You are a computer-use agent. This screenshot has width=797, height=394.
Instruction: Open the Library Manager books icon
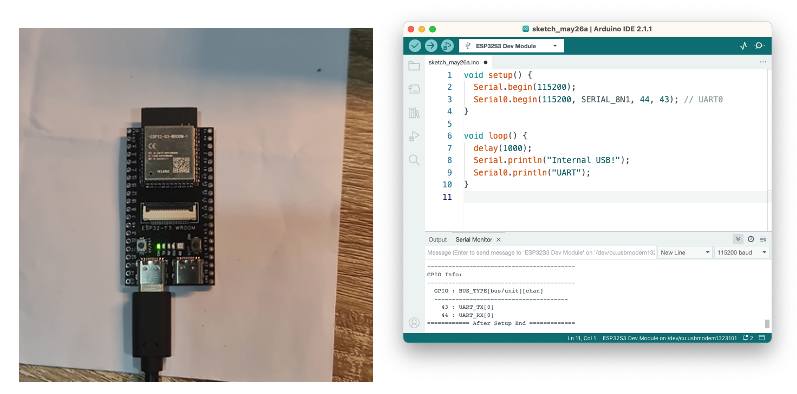coord(414,113)
